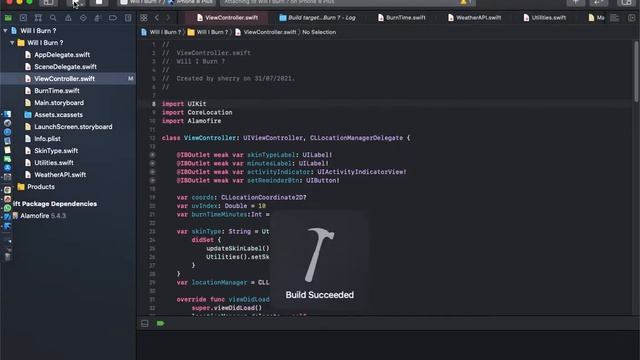The image size is (640, 360).
Task: Click the editor vertical scrollbar
Action: click(x=636, y=71)
